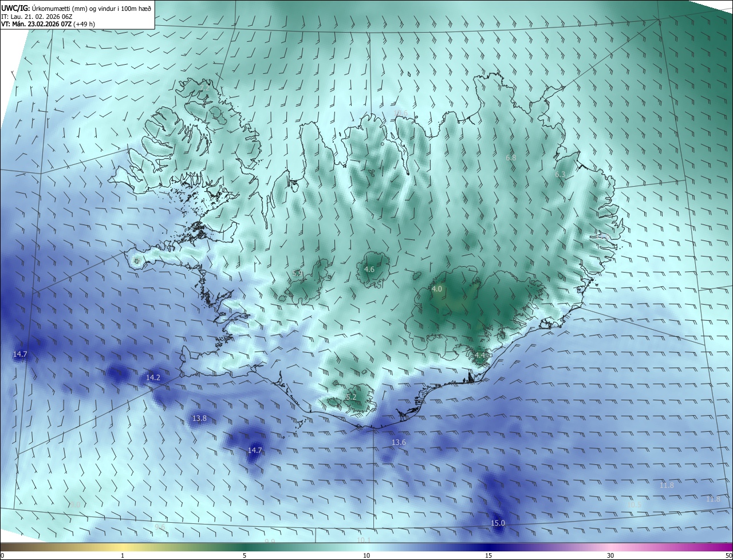Screen dimensions: 733x560
Task: Click the 11.8 label at the eastern map edge
Action: pos(713,499)
